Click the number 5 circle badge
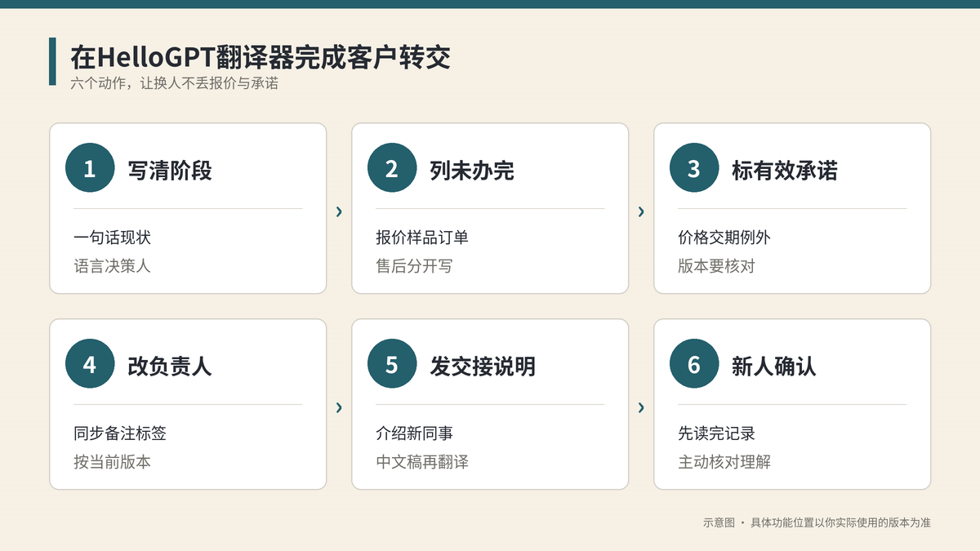The height and width of the screenshot is (551, 980). [x=392, y=365]
